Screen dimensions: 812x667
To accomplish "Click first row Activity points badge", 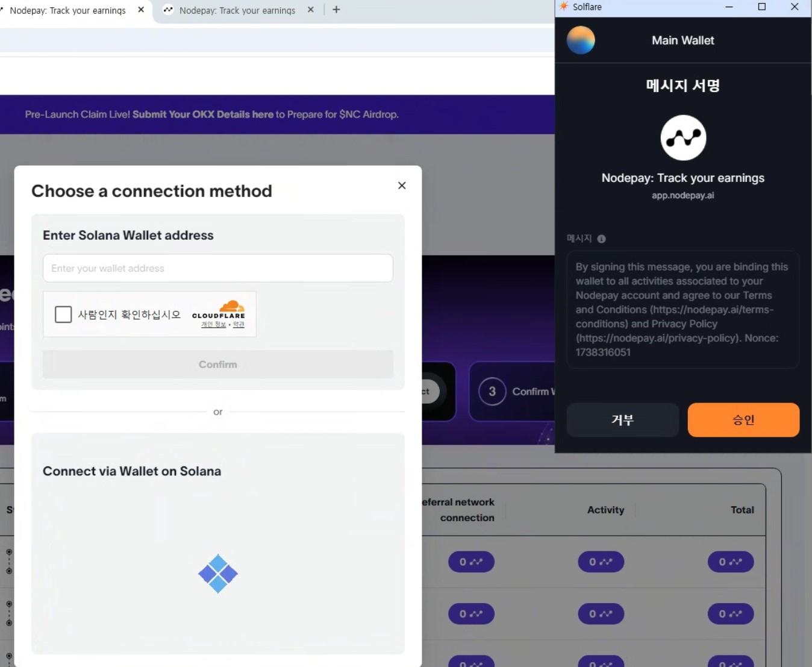I will pos(601,562).
